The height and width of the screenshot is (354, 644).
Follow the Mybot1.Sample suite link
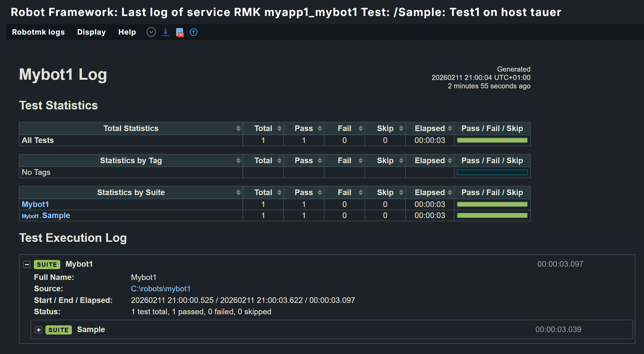(45, 215)
